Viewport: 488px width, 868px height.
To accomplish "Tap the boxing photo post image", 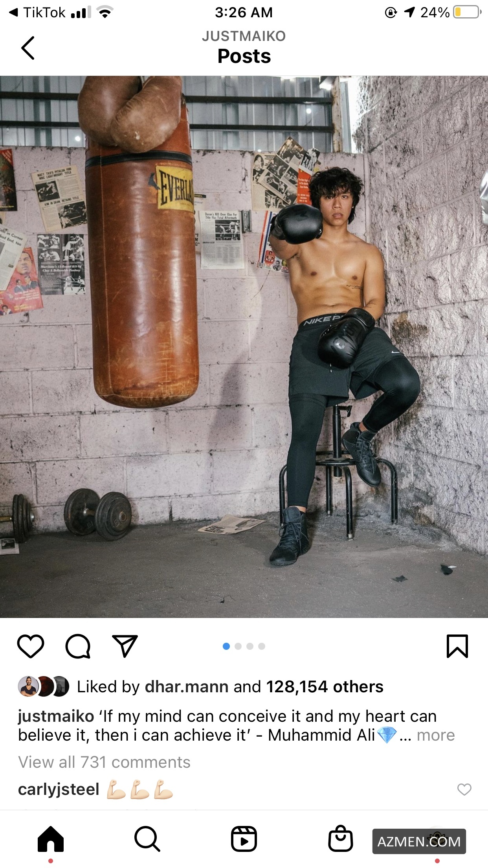I will tap(244, 347).
